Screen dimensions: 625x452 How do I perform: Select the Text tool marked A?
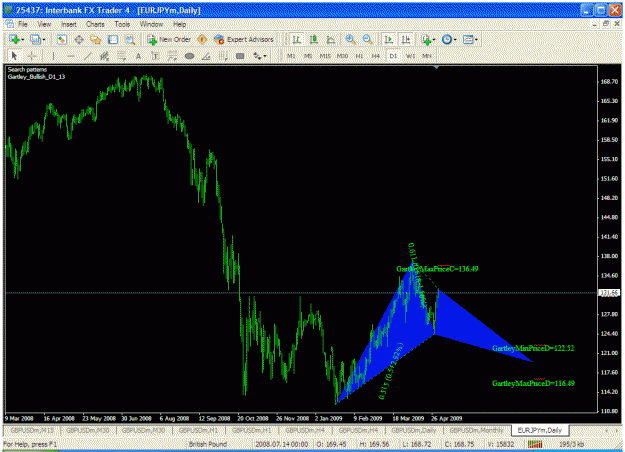pyautogui.click(x=138, y=56)
